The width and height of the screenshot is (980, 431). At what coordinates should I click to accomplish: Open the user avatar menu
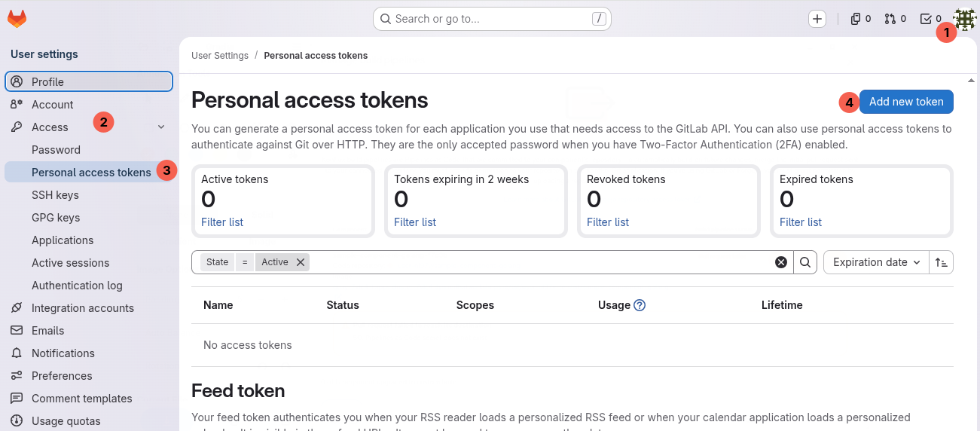tap(964, 19)
